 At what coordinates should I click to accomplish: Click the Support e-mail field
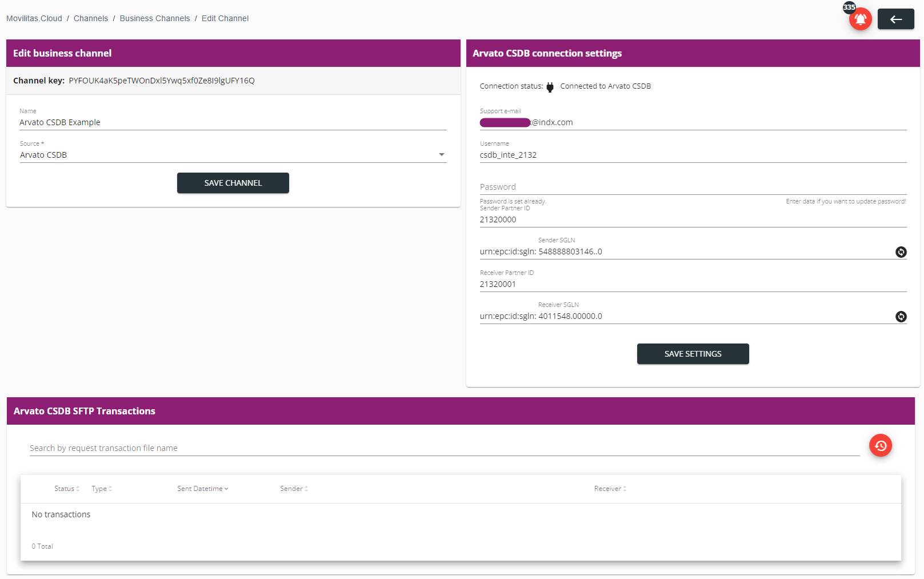point(693,122)
